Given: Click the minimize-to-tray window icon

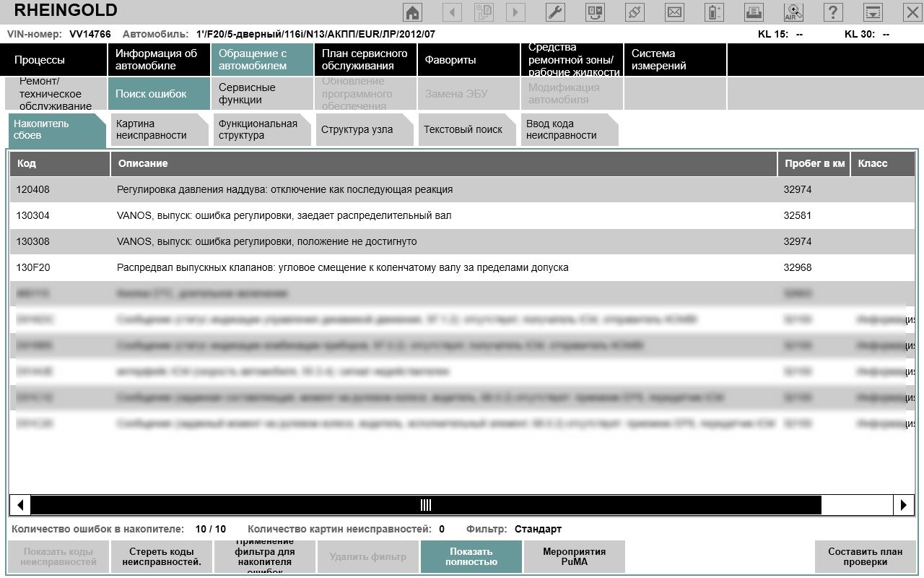Looking at the screenshot, I should coord(873,12).
